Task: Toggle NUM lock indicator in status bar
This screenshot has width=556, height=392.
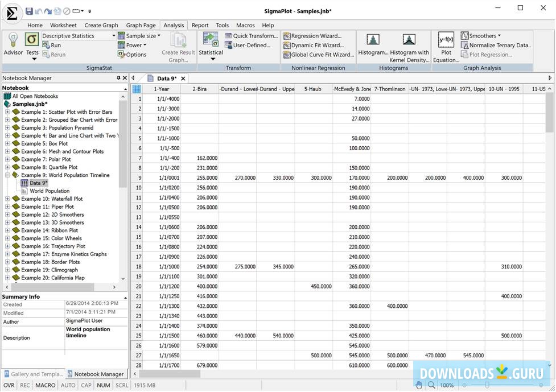Action: [104, 385]
